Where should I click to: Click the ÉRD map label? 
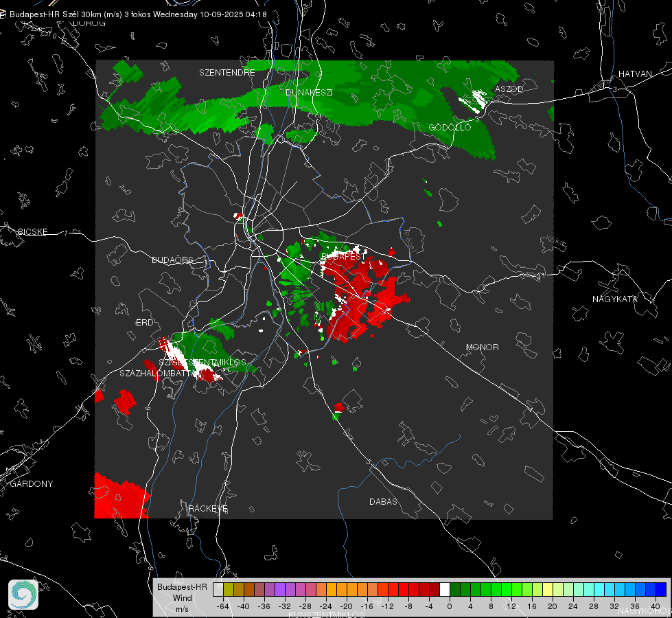click(144, 323)
